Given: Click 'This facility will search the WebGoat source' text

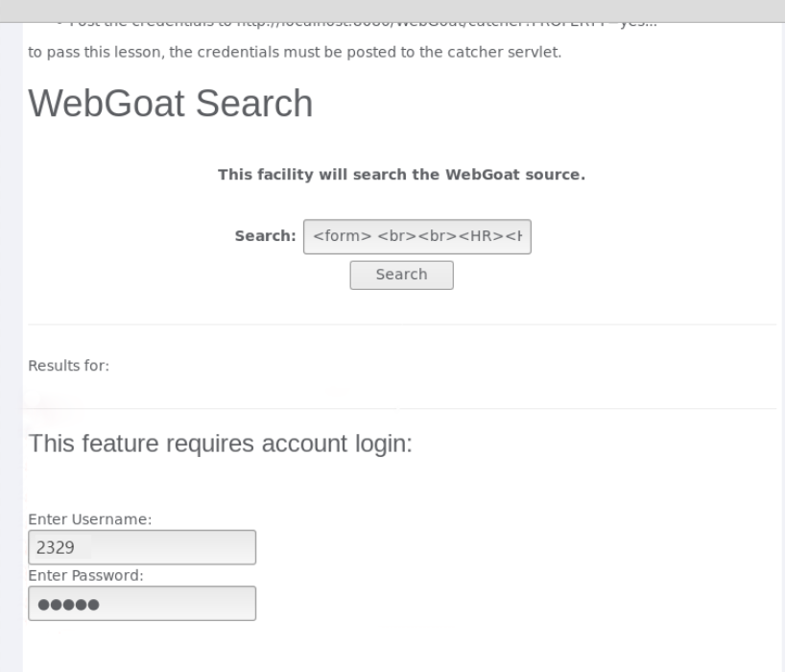Looking at the screenshot, I should click(401, 175).
